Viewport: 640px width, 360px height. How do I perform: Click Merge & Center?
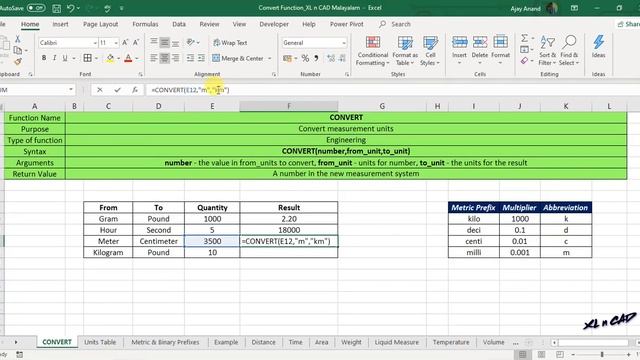238,58
